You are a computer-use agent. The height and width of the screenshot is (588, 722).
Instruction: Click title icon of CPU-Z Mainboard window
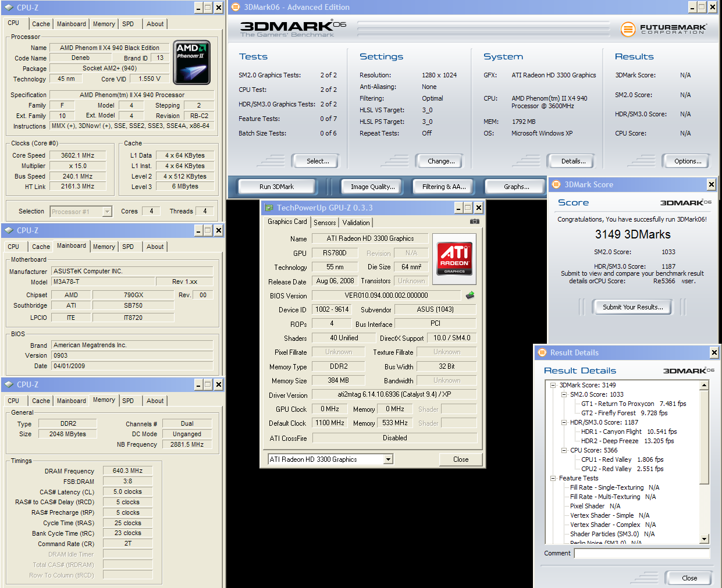tap(9, 230)
